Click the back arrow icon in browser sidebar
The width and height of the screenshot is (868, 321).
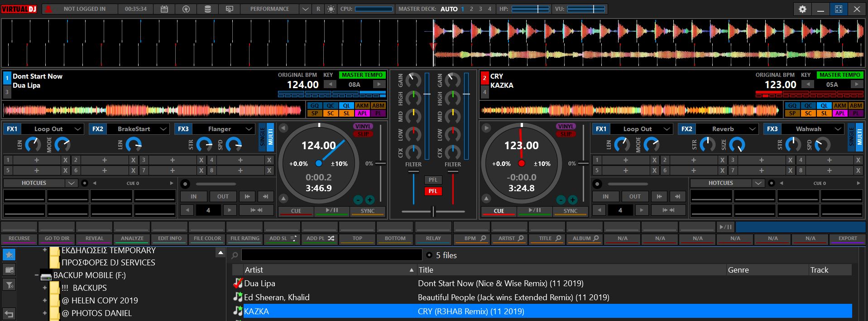(9, 313)
